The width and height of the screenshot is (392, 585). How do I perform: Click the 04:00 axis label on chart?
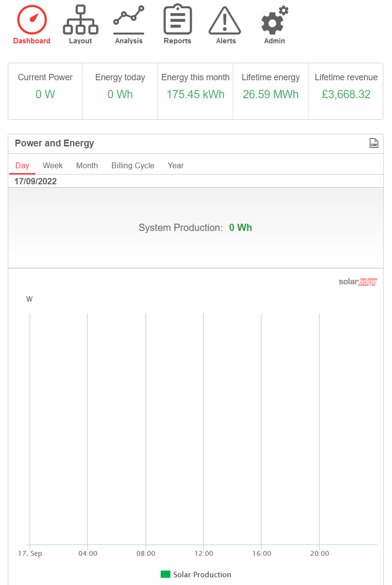(x=87, y=553)
